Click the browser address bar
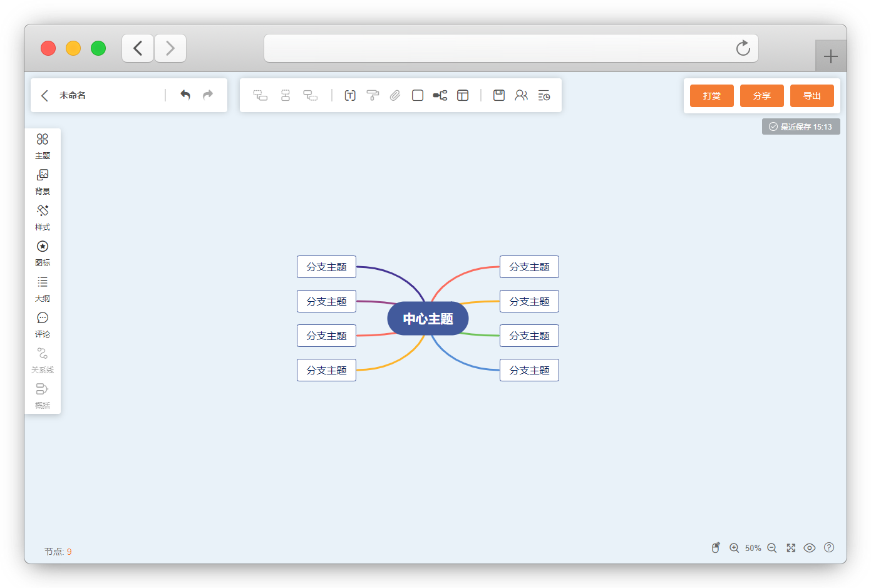Screen dimensions: 871x588 (x=511, y=48)
